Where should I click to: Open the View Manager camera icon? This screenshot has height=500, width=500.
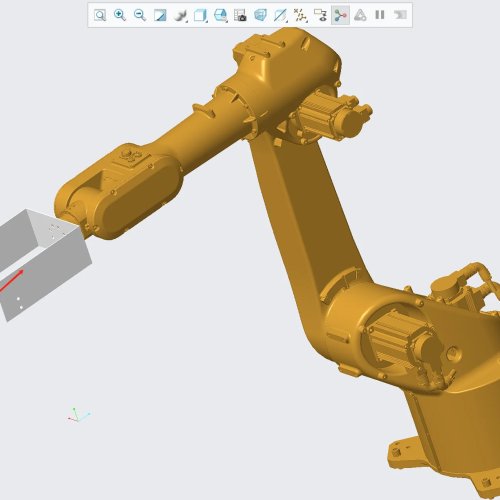pos(240,15)
